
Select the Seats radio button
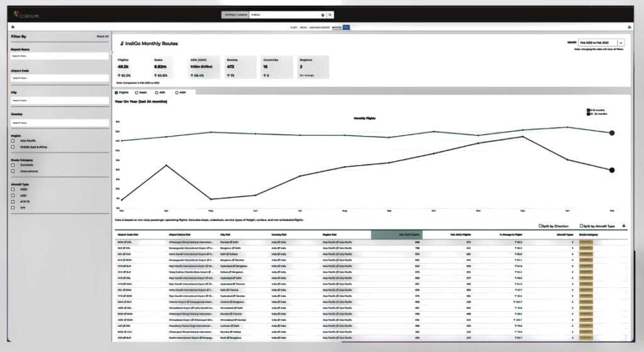(136, 92)
